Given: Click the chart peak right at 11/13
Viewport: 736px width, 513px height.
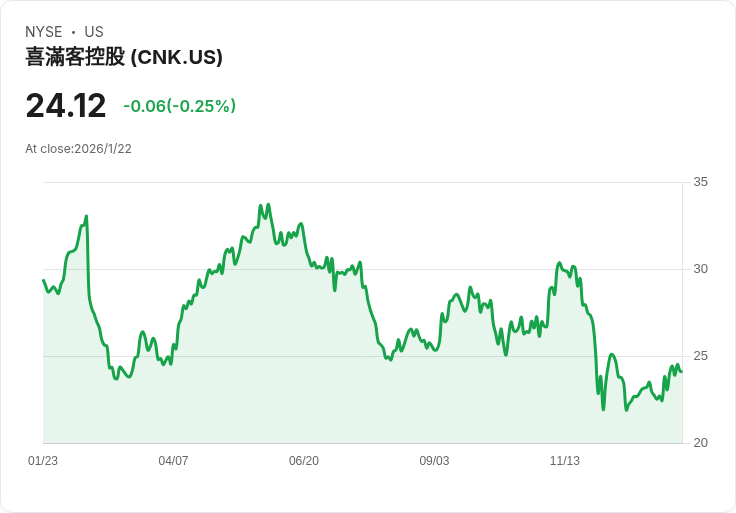Looking at the screenshot, I should 559,263.
